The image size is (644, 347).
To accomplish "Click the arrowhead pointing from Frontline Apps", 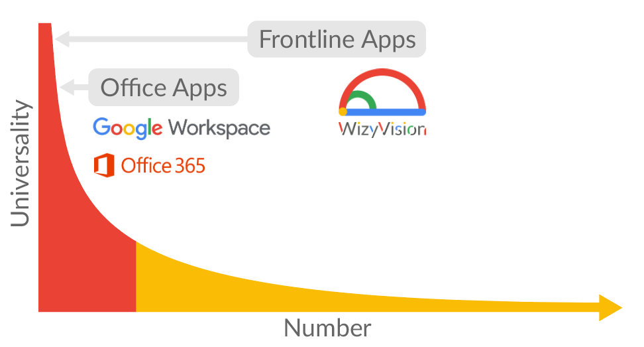I will 62,39.
